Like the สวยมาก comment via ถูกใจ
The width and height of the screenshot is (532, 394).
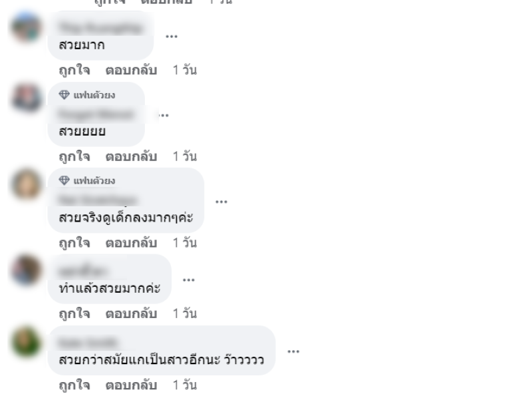click(74, 70)
